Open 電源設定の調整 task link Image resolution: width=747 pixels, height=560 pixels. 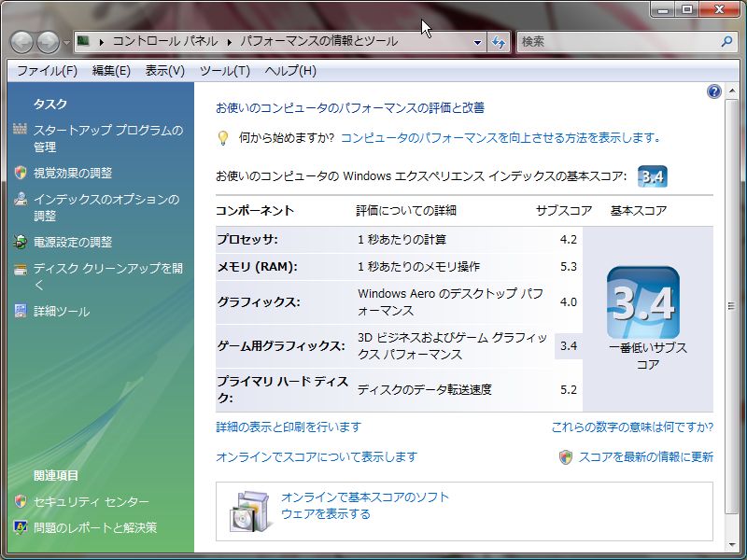(x=73, y=242)
